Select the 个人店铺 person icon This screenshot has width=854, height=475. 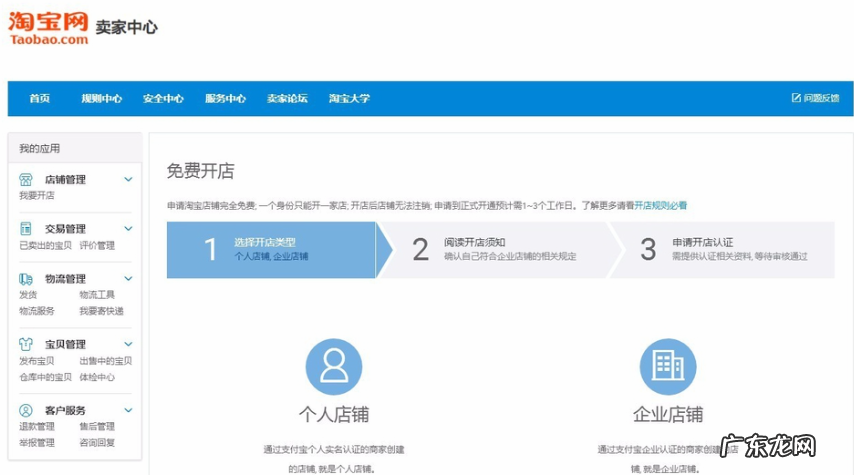point(334,367)
